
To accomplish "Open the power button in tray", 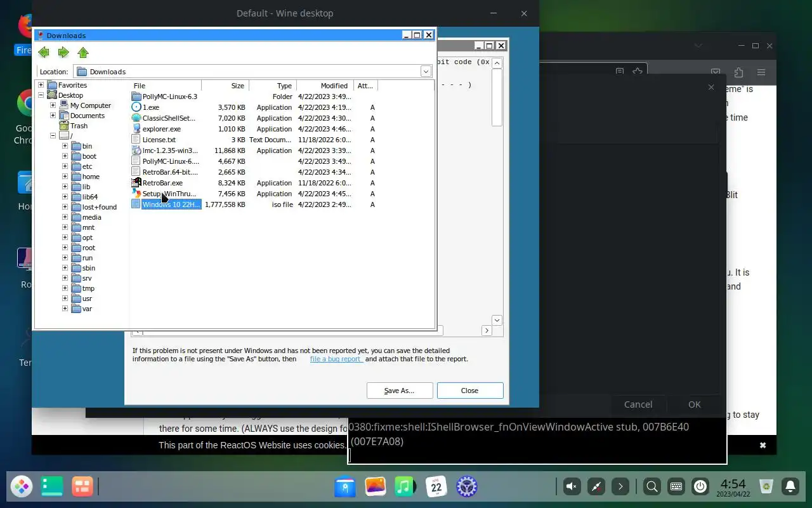I will (700, 486).
